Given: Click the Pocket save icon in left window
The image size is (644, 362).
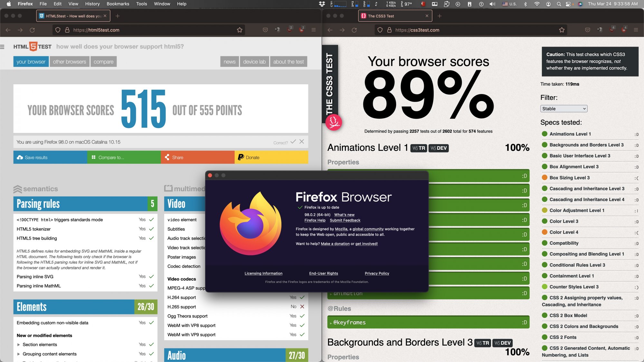Looking at the screenshot, I should coord(265,30).
